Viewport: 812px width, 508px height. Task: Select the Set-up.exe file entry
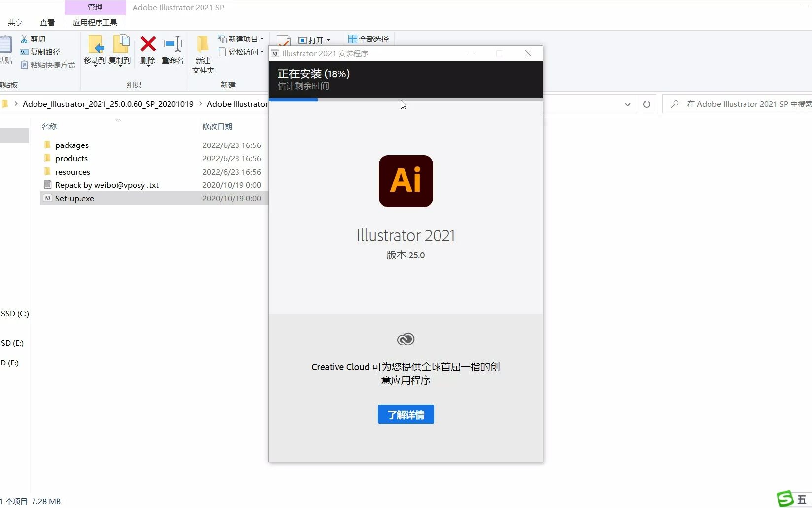tap(74, 198)
